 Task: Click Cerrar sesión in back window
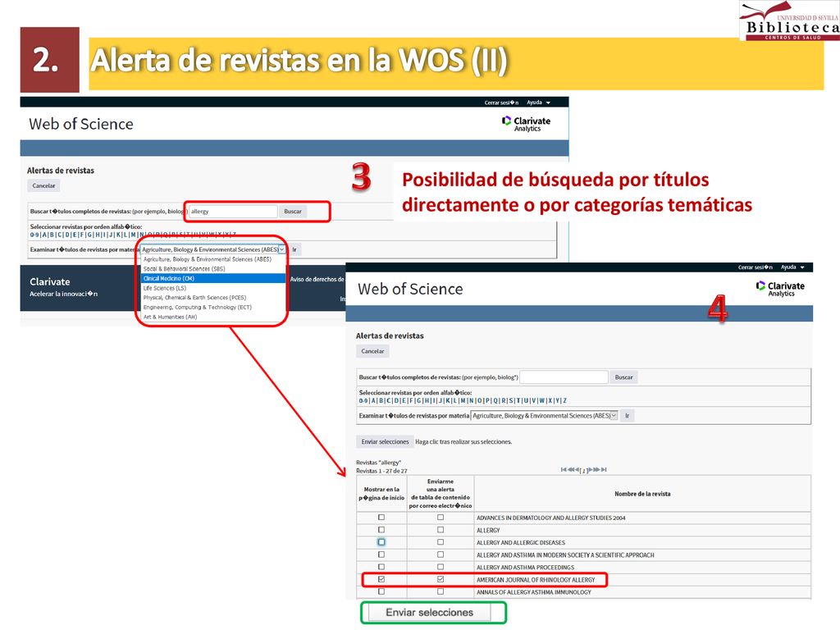[501, 103]
